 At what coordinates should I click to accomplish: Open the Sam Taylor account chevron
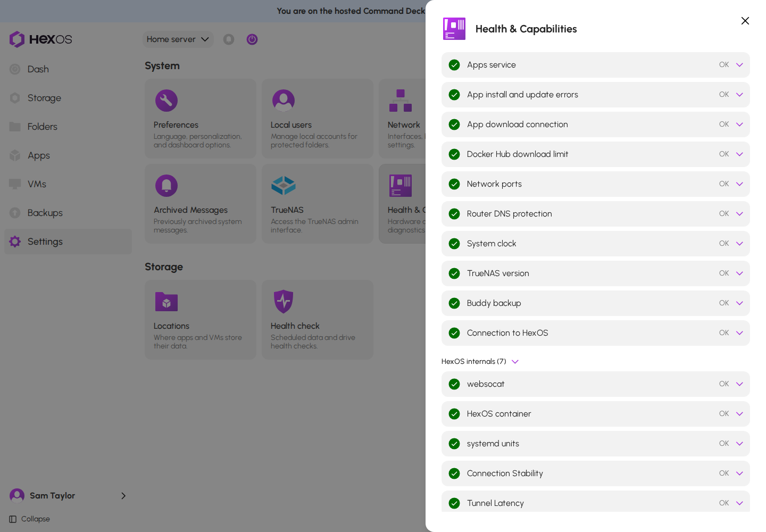click(x=123, y=496)
